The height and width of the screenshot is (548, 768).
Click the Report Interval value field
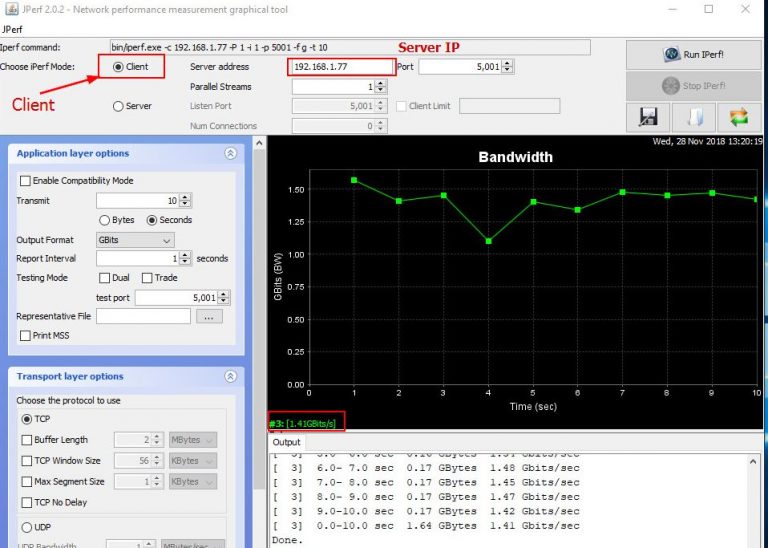(x=138, y=259)
